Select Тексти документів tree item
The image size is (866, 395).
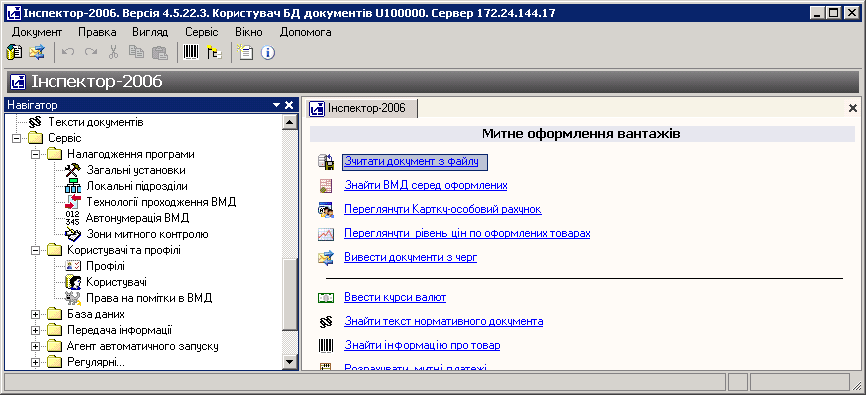tap(96, 122)
